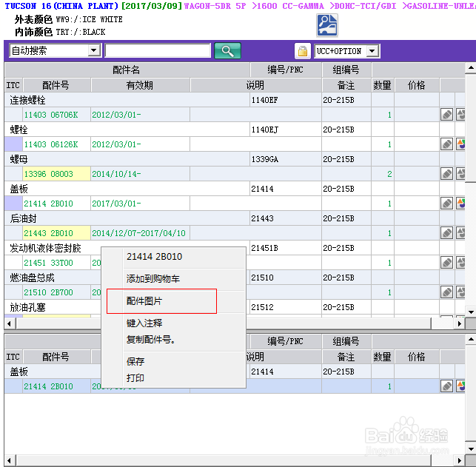Screen dimensions: 476x467
Task: Click colored shapes icon for upper 21414 2B010
Action: 460,204
